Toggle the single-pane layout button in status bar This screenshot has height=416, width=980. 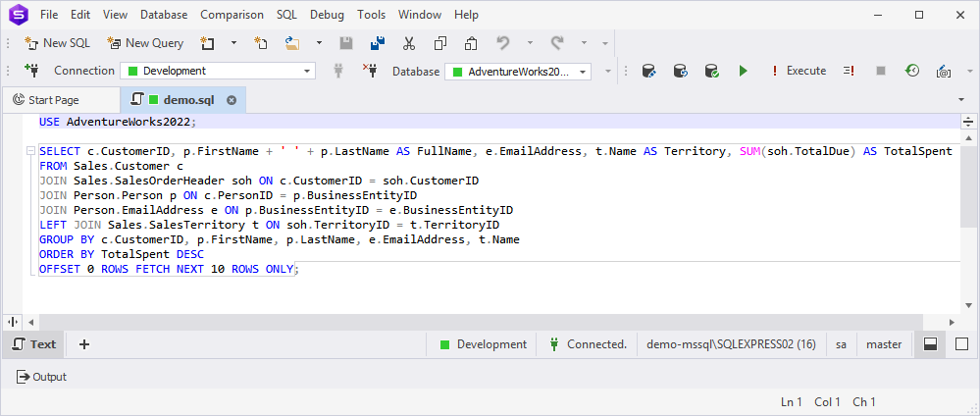pos(961,344)
